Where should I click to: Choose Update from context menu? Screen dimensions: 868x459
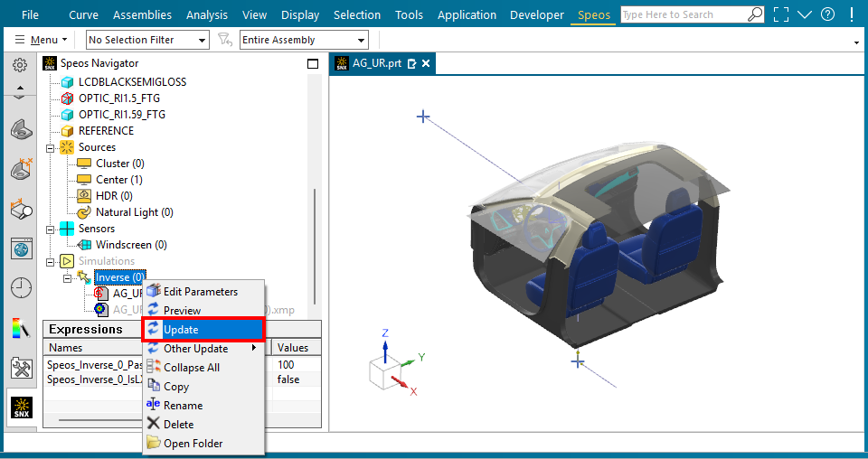(203, 330)
